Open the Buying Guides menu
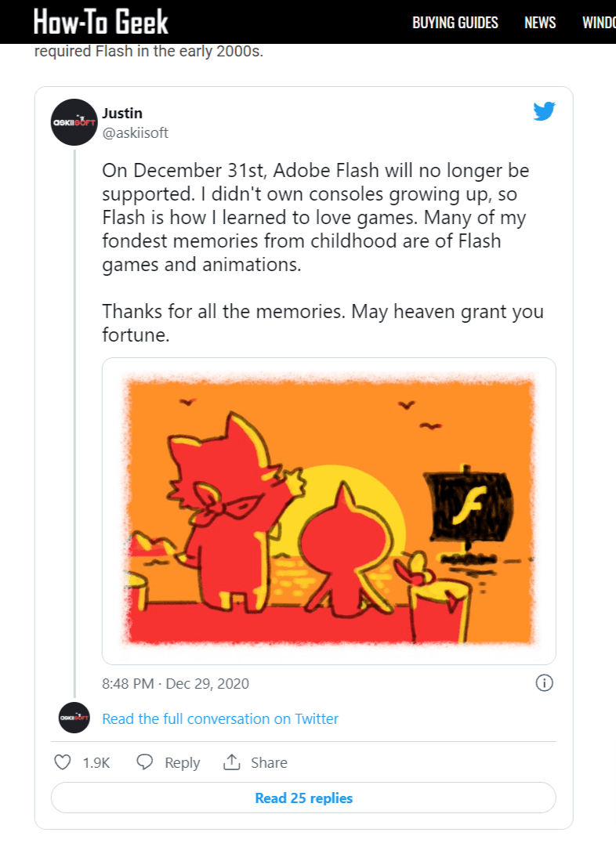 tap(455, 23)
